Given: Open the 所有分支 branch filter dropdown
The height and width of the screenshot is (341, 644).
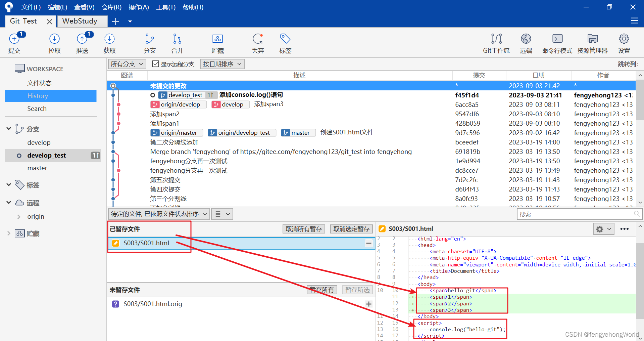Looking at the screenshot, I should (127, 64).
